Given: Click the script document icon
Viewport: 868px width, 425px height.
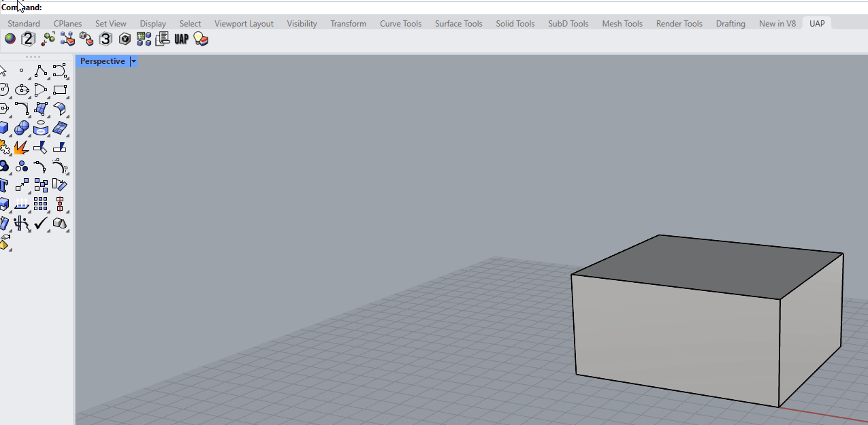Looking at the screenshot, I should (162, 39).
